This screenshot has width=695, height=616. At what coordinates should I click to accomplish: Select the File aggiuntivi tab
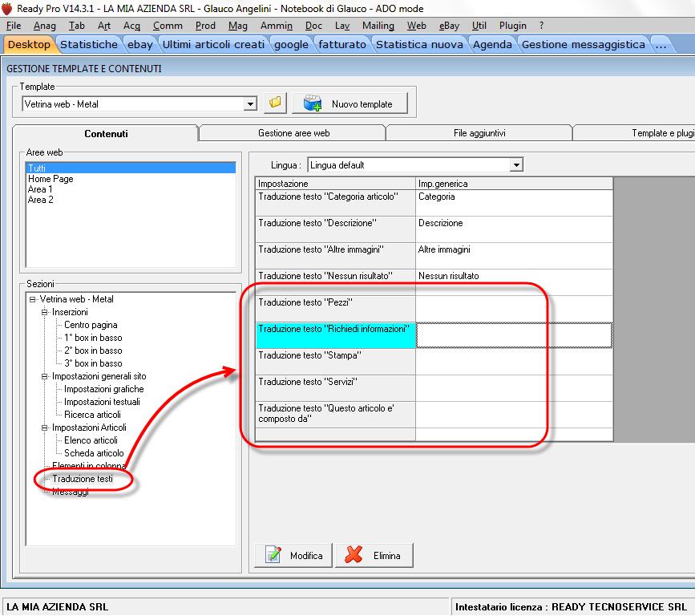tap(479, 133)
